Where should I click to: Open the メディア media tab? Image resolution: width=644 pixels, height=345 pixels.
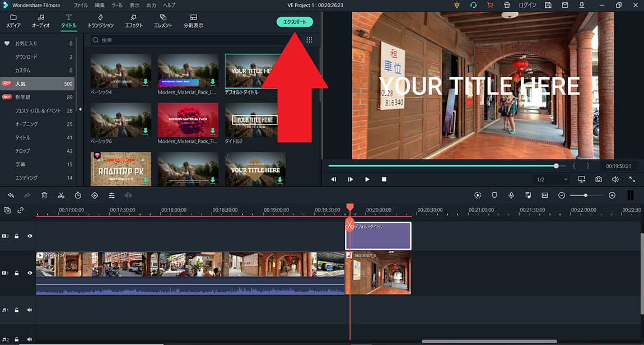13,21
